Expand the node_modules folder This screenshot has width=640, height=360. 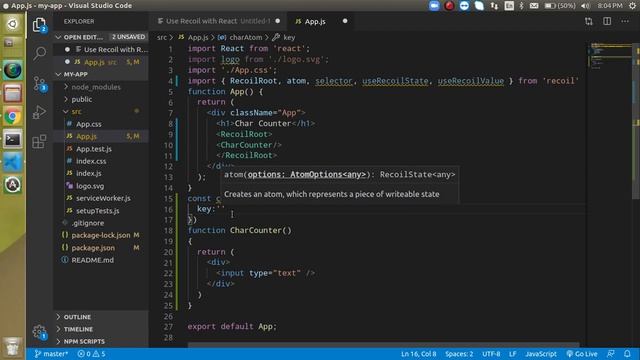coord(101,87)
